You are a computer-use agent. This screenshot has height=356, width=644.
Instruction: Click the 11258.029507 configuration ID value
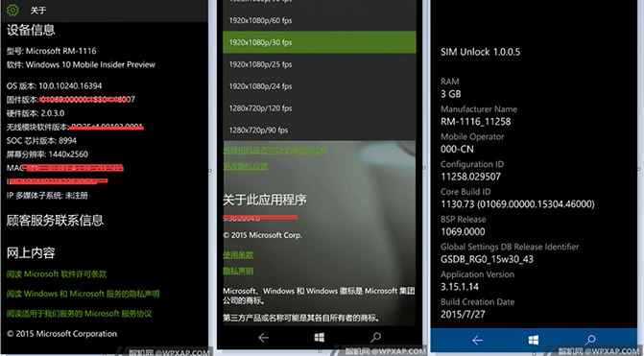[x=470, y=177]
